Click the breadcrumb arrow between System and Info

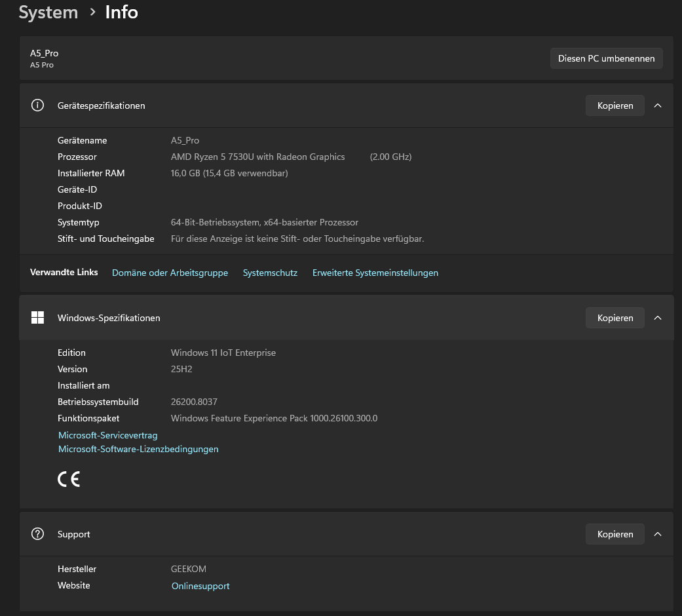point(92,12)
